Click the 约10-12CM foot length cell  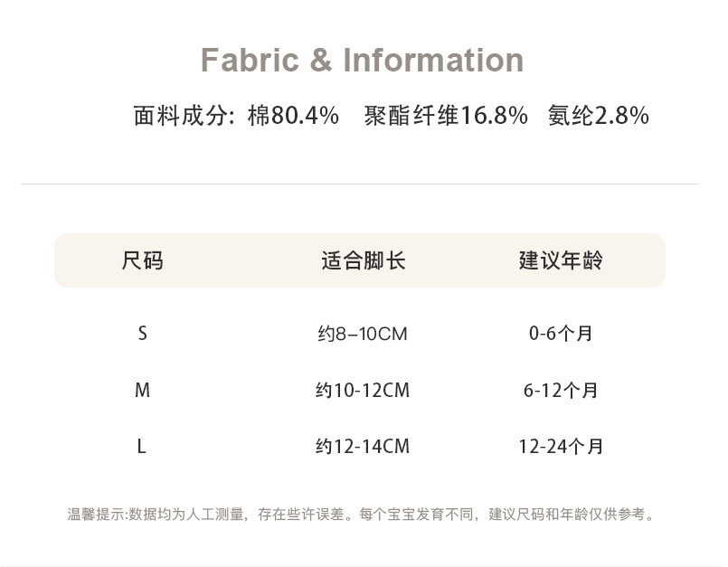[x=363, y=391]
